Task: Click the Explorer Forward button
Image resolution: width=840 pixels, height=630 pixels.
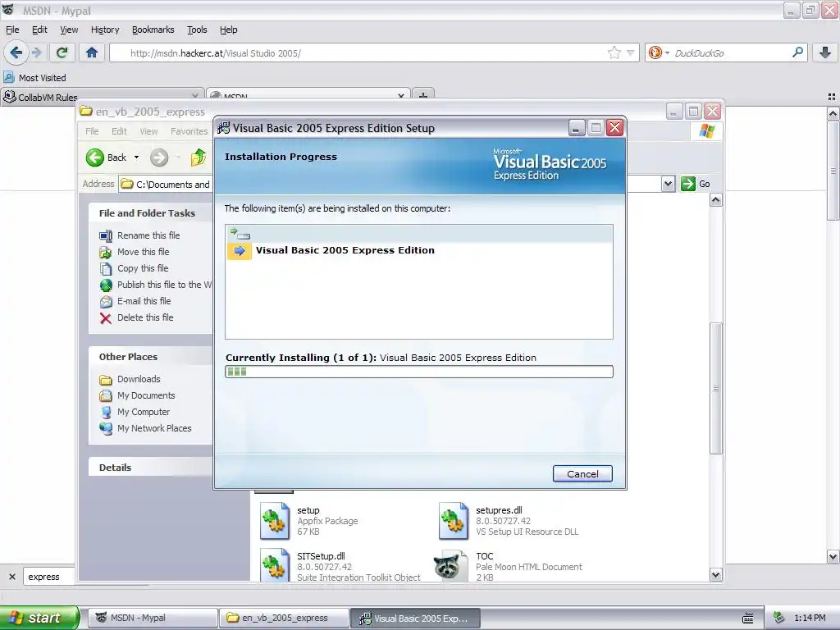Action: coord(159,157)
